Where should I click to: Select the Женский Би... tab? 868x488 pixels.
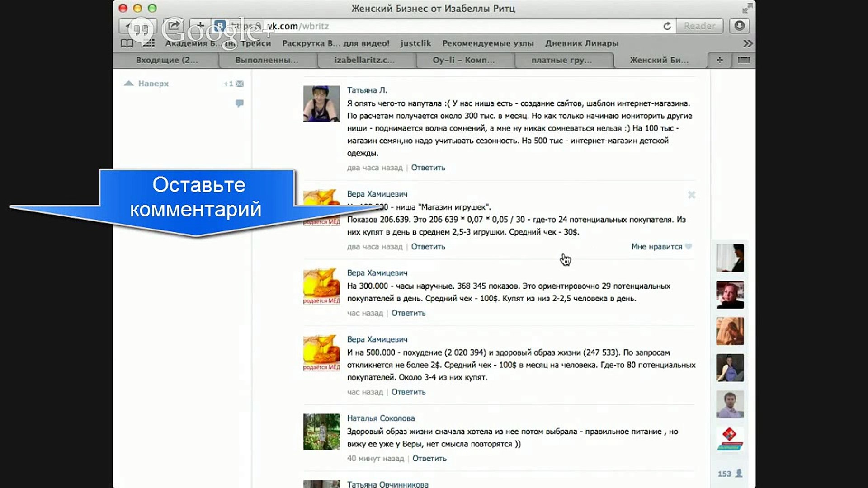[659, 60]
